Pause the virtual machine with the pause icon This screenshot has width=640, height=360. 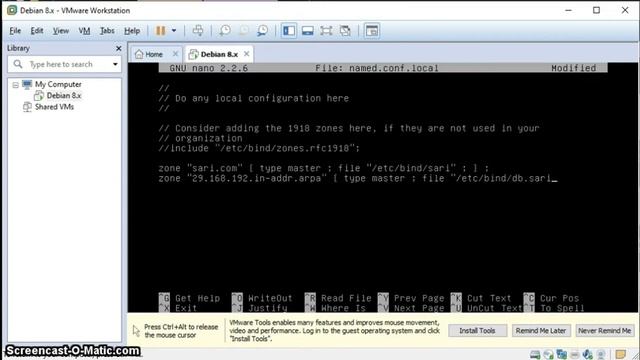[x=161, y=31]
